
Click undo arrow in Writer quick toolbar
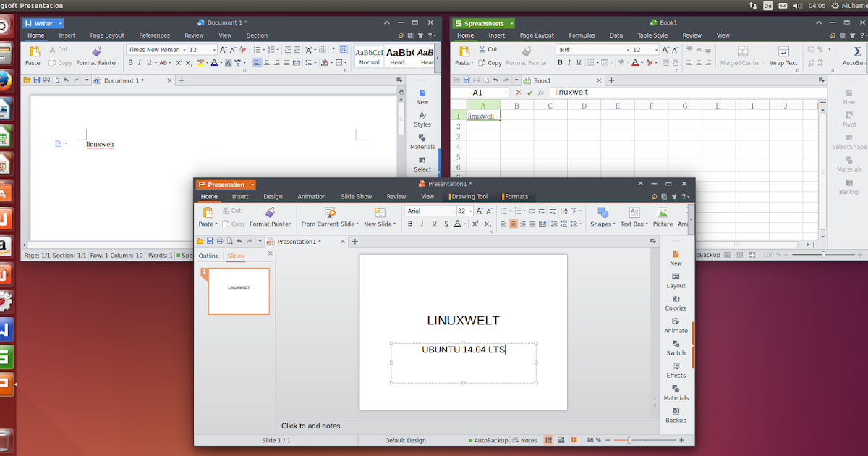66,80
